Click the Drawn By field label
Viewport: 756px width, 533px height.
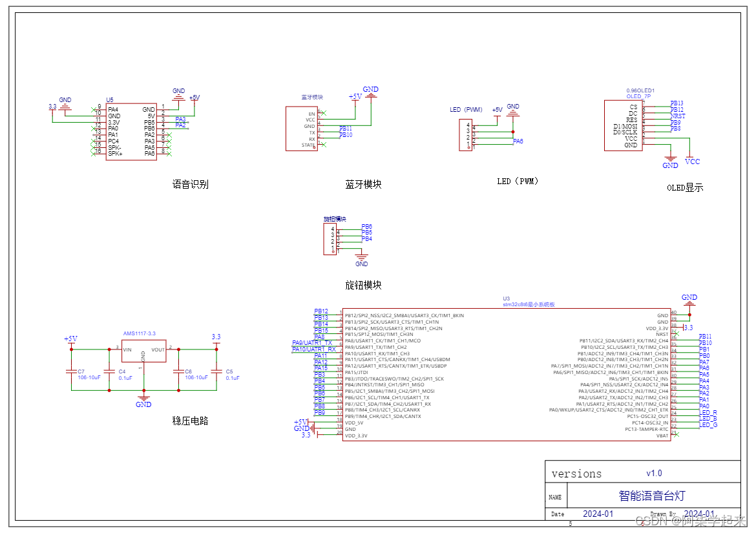[x=663, y=514]
